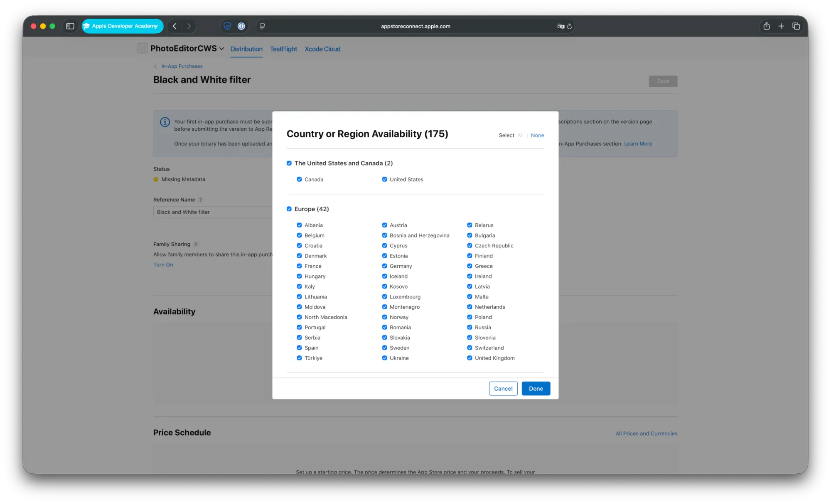Open the Share icon in Safari toolbar
Viewport: 831px width, 504px height.
pos(767,26)
